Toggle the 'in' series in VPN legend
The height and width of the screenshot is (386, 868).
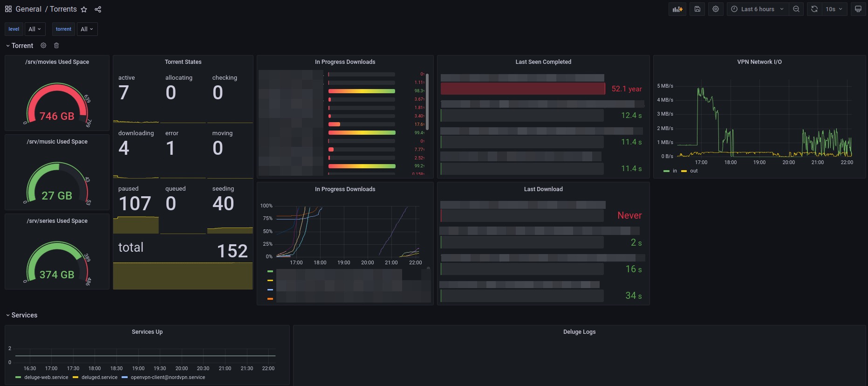point(670,171)
